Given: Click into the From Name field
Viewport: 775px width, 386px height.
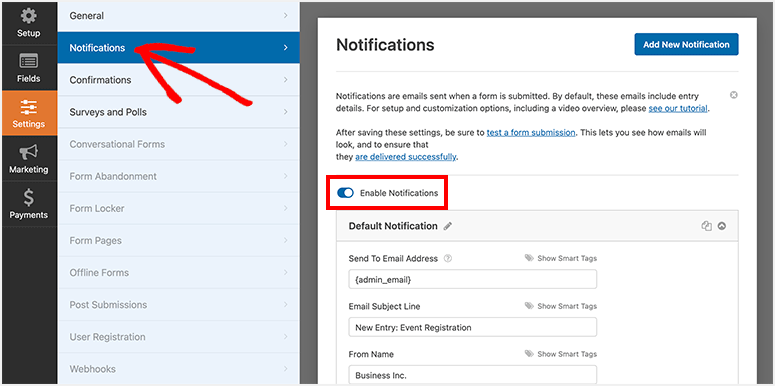Looking at the screenshot, I should 473,375.
